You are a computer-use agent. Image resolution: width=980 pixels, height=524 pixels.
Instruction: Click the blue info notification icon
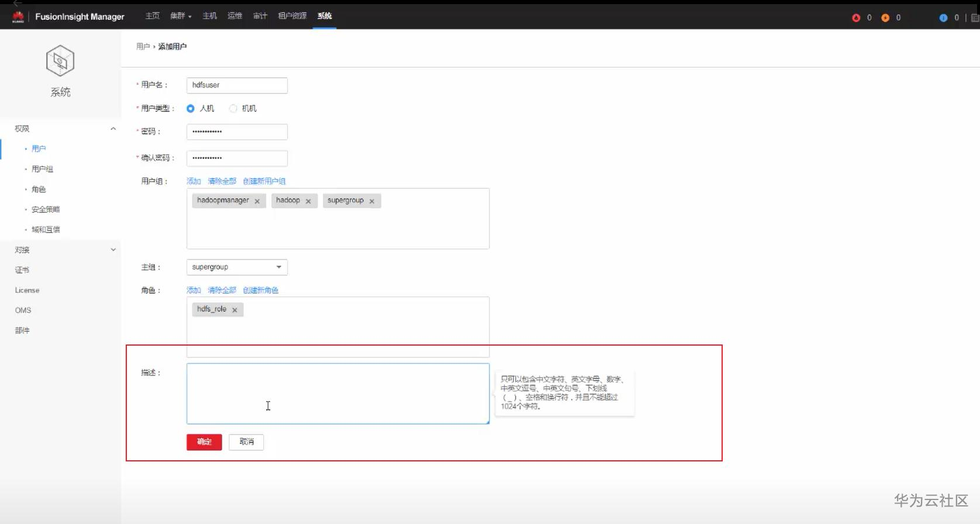pos(943,18)
